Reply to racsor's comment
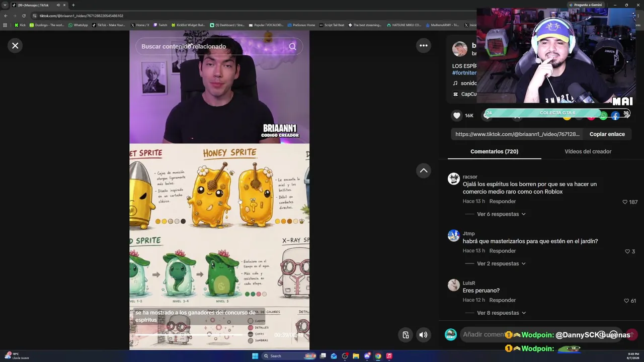644x362 pixels. [502, 201]
